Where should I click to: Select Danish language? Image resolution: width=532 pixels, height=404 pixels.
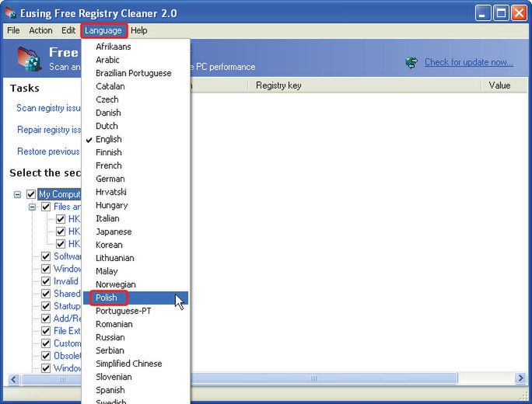135,113
